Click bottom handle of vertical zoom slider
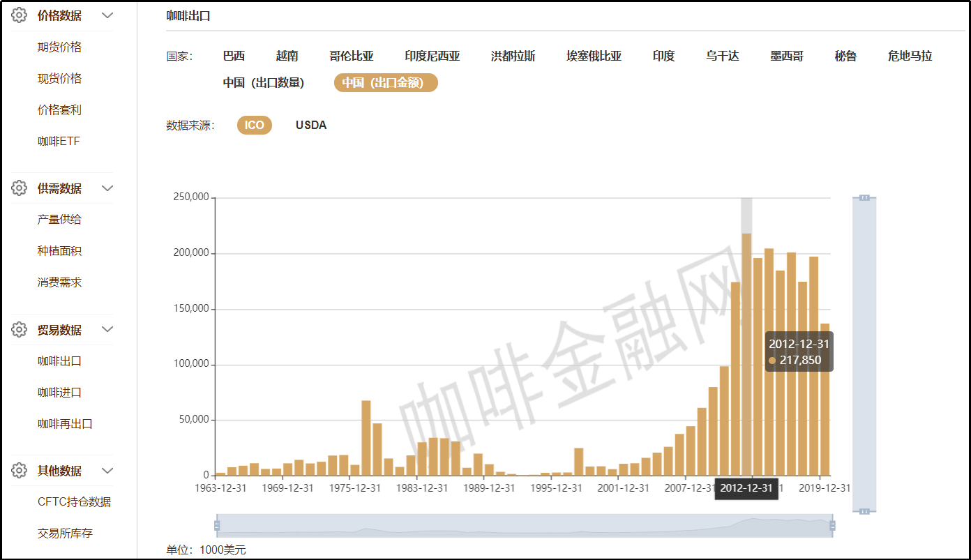This screenshot has height=560, width=971. click(864, 511)
